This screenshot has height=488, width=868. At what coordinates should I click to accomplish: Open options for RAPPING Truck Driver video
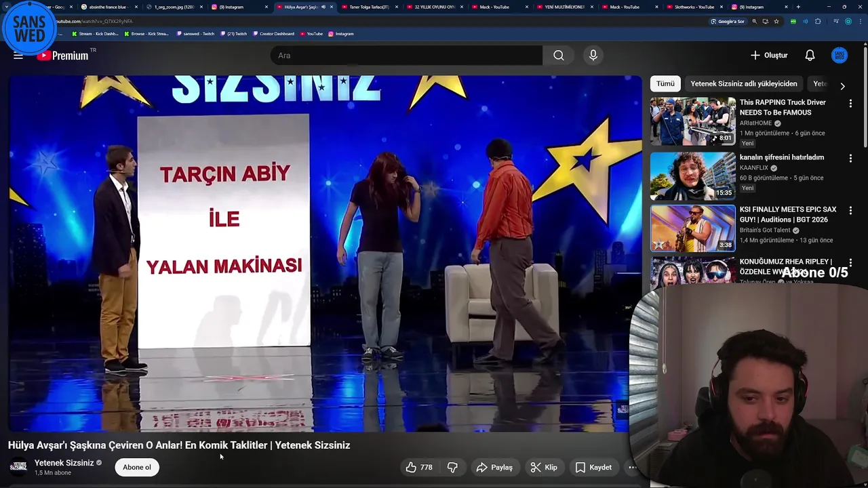tap(850, 103)
